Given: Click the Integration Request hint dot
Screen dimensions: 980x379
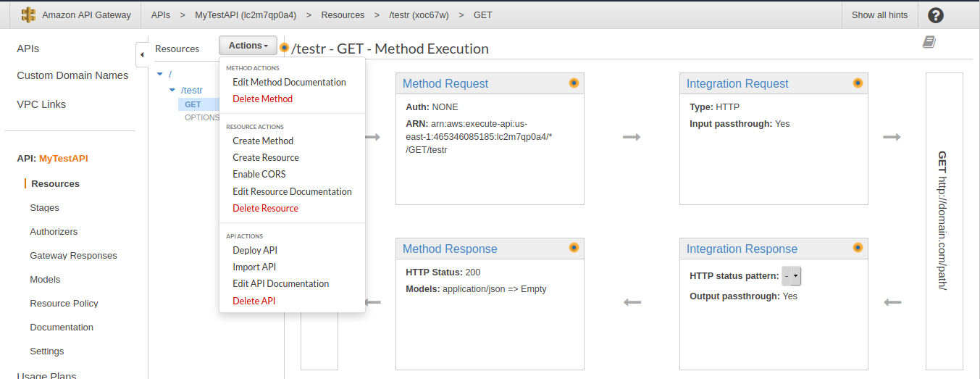Looking at the screenshot, I should pyautogui.click(x=858, y=83).
